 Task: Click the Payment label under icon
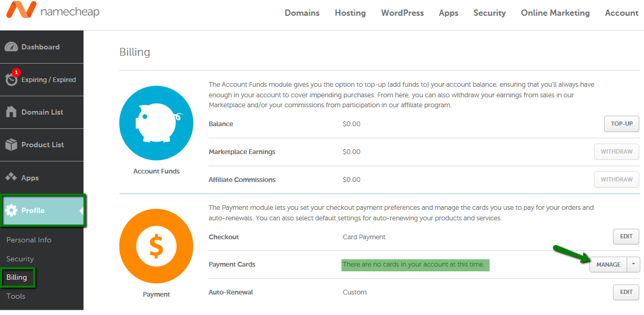(157, 294)
